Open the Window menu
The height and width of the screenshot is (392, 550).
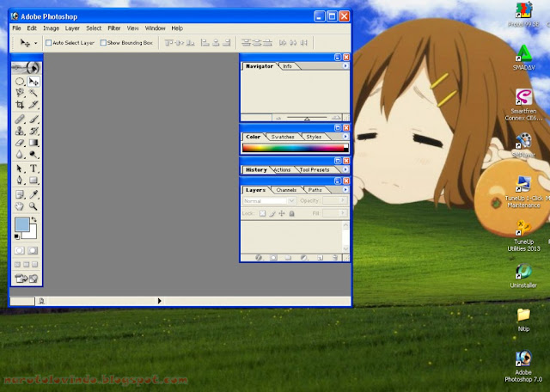(x=155, y=28)
